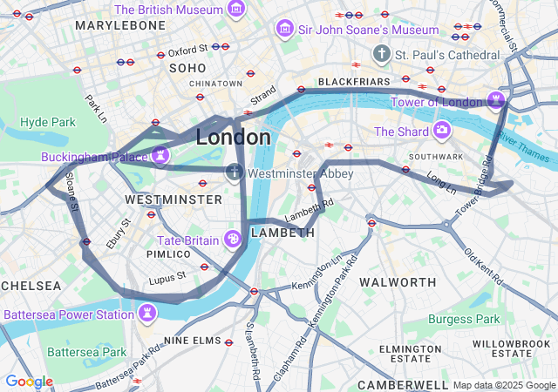Screen dimensions: 558x392
Task: Click Battersea Power Station marker icon
Action: tap(147, 314)
